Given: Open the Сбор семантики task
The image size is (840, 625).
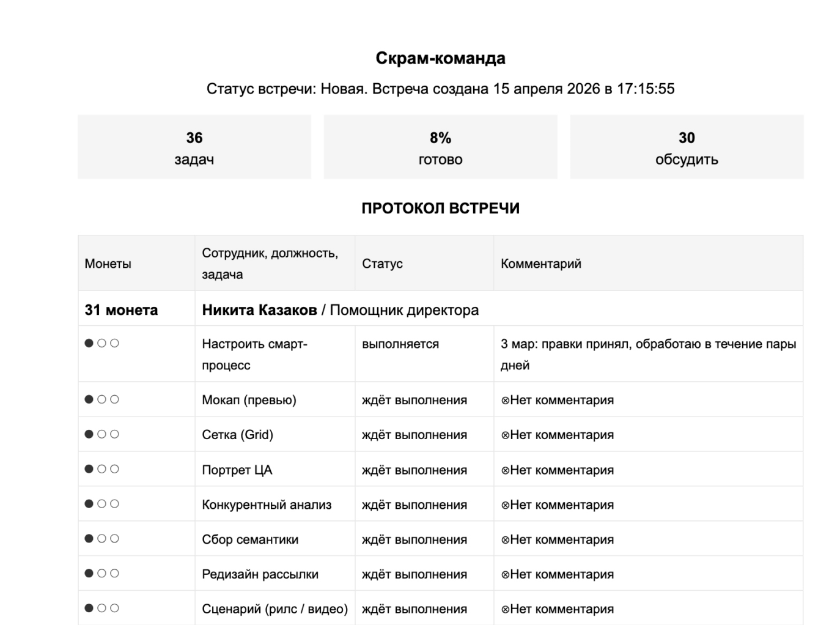Looking at the screenshot, I should 250,540.
